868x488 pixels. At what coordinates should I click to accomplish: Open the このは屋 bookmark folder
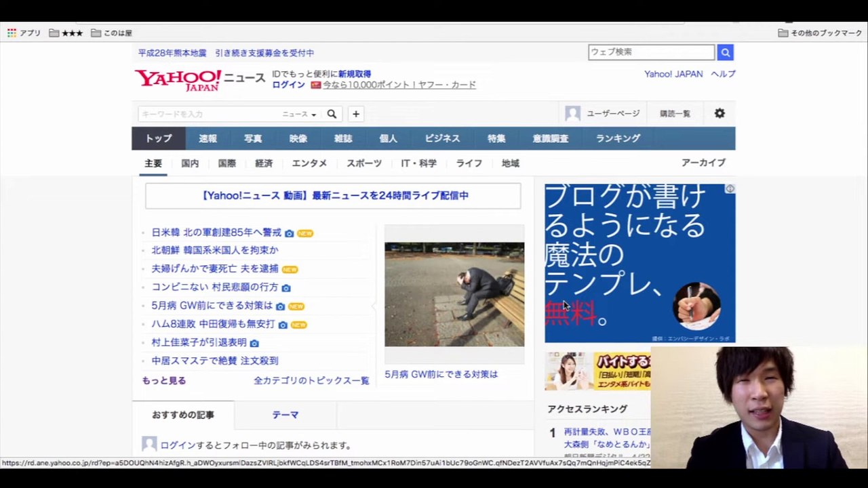[111, 33]
